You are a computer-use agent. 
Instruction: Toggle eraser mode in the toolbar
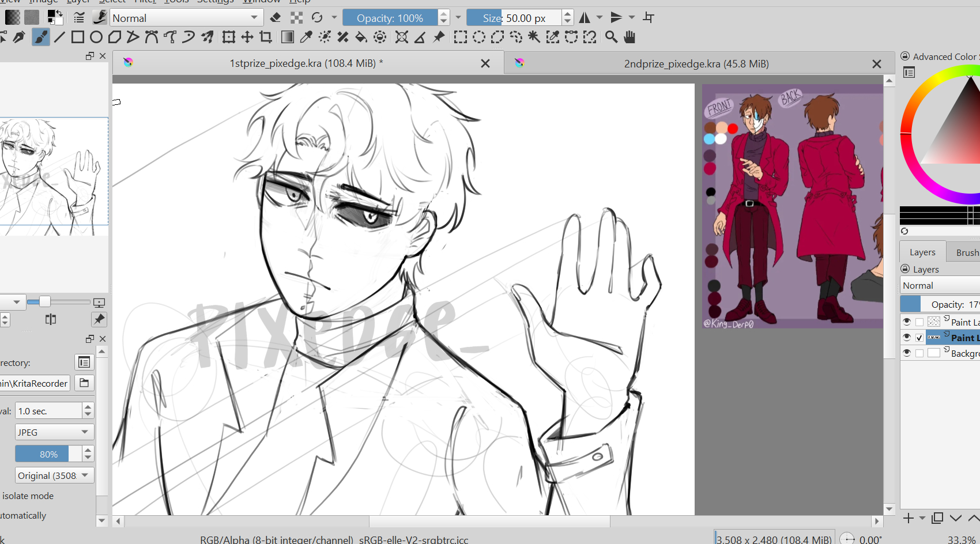coord(276,18)
